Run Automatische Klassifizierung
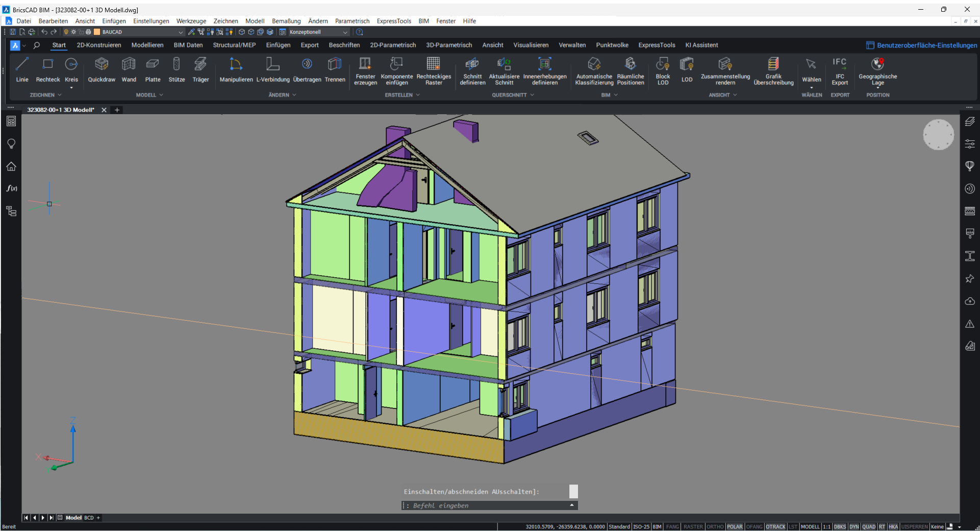The height and width of the screenshot is (531, 980). coord(594,70)
